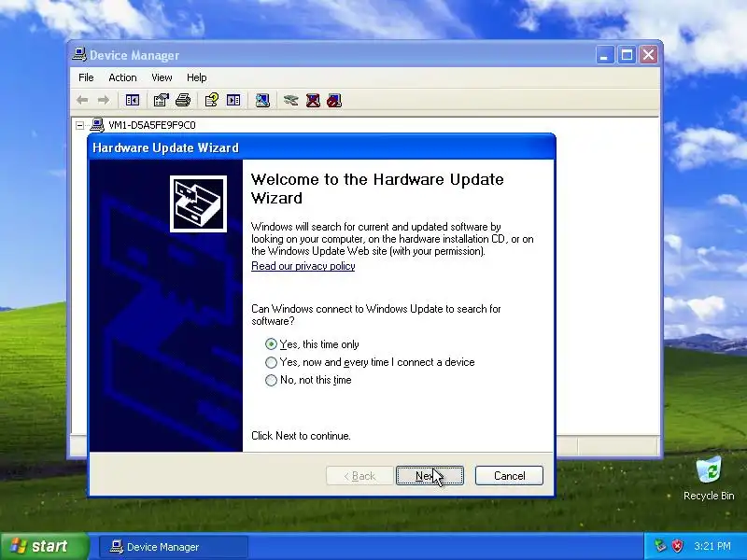Open the File menu
This screenshot has height=560, width=747.
coord(86,77)
